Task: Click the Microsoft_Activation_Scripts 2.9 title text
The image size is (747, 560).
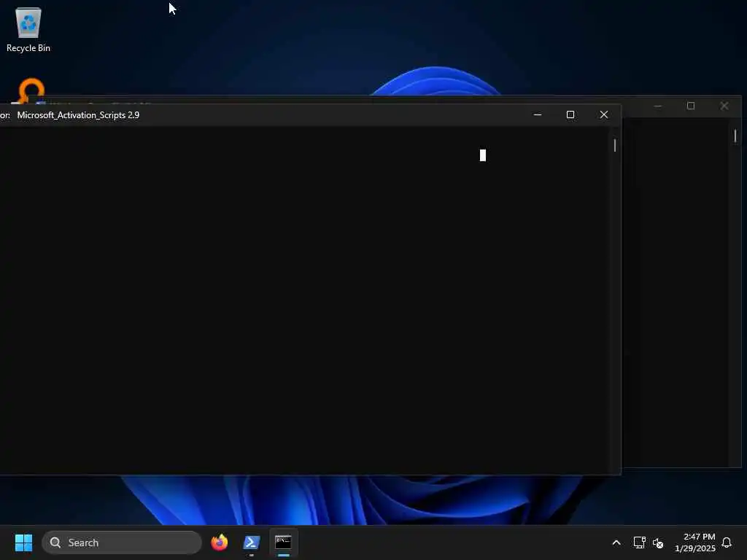Action: point(78,115)
